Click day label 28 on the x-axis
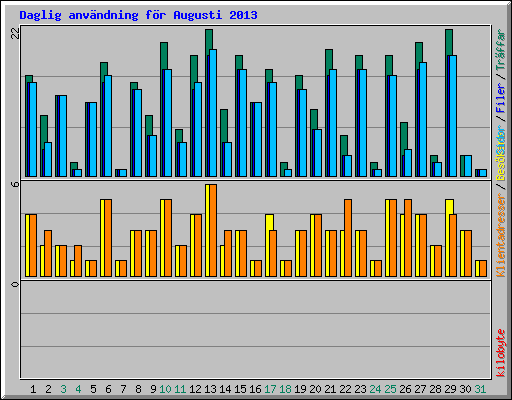512x400 pixels. click(x=435, y=389)
